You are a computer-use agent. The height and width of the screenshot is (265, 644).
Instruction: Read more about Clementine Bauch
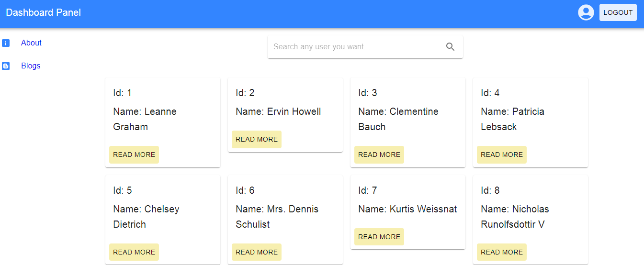point(379,155)
